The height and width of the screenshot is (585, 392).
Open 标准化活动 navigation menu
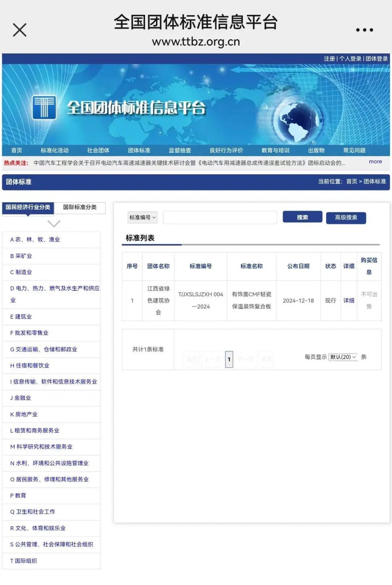pyautogui.click(x=54, y=150)
